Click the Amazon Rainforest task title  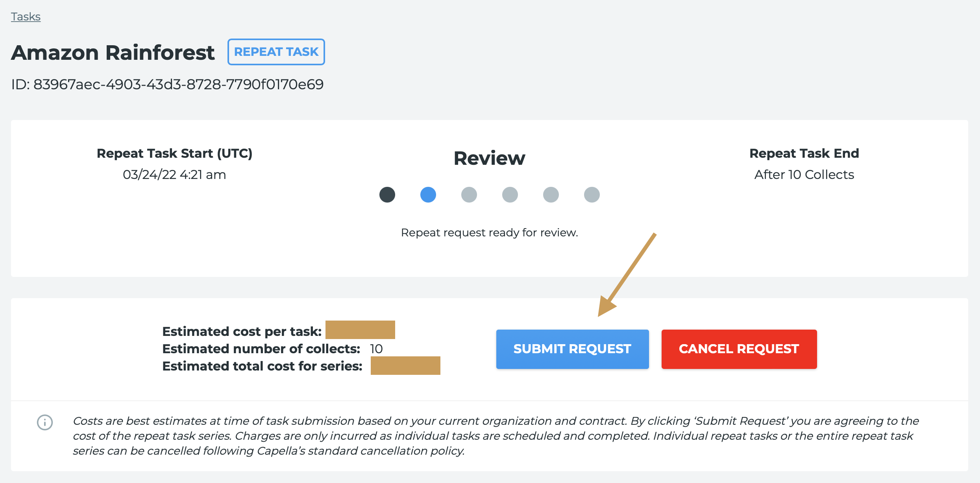point(113,53)
